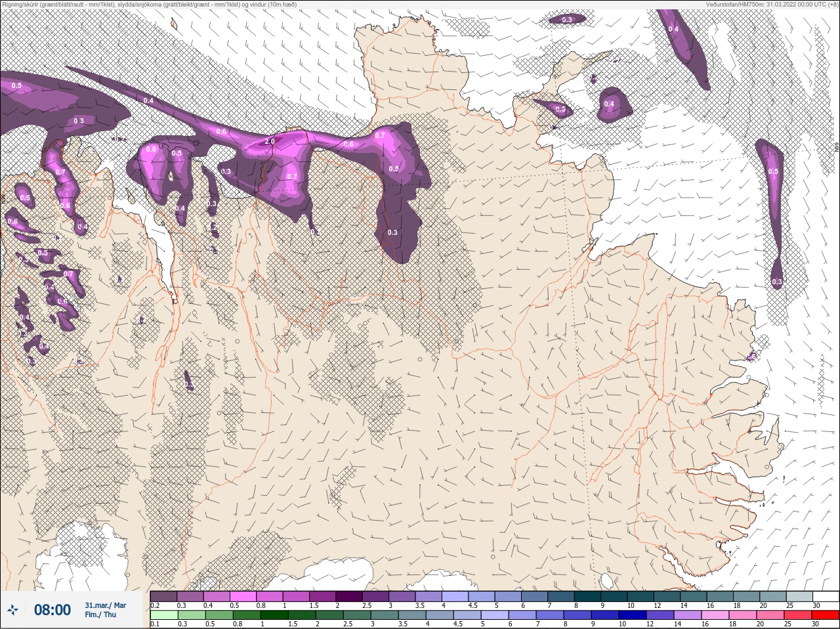Select teal upper legend swatch labeled 9
The height and width of the screenshot is (629, 840).
(x=614, y=596)
